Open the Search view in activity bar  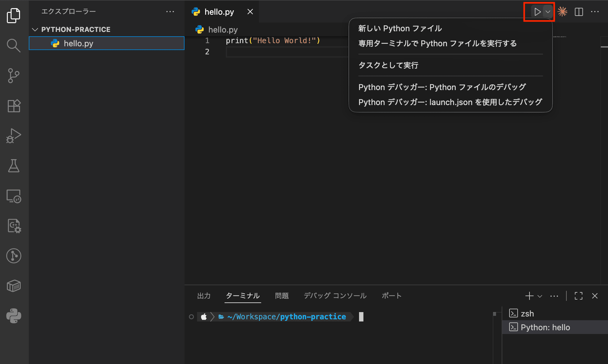13,46
